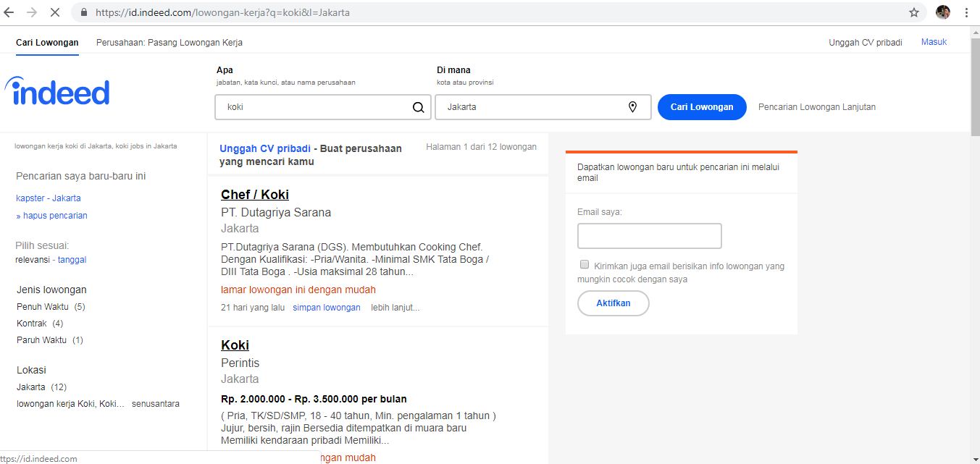Open Perusahaan: Pasang Lowongan Kerja tab
The width and height of the screenshot is (980, 464).
[x=169, y=43]
